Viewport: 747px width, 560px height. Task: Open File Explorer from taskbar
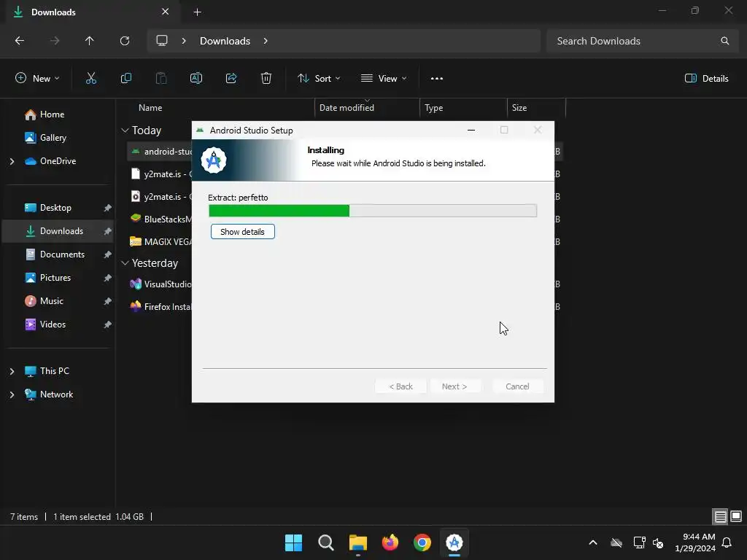coord(357,542)
